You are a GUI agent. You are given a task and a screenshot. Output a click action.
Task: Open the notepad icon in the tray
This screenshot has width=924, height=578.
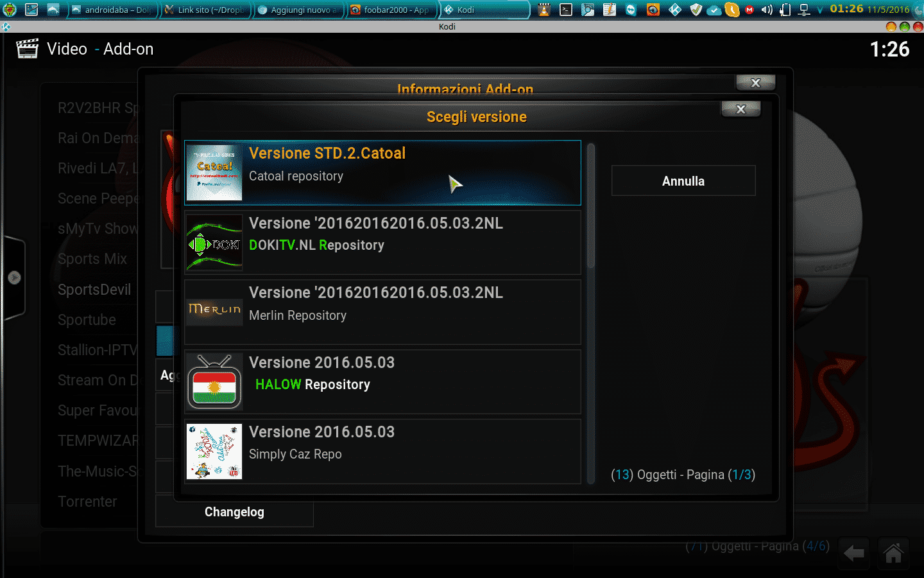coord(610,10)
